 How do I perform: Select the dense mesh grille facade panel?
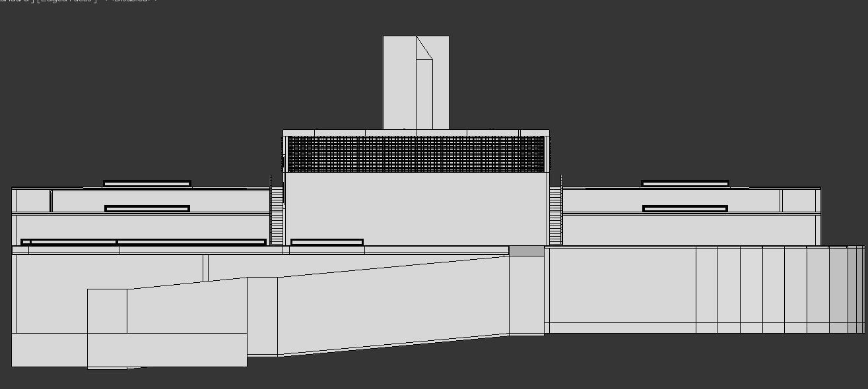pyautogui.click(x=417, y=154)
